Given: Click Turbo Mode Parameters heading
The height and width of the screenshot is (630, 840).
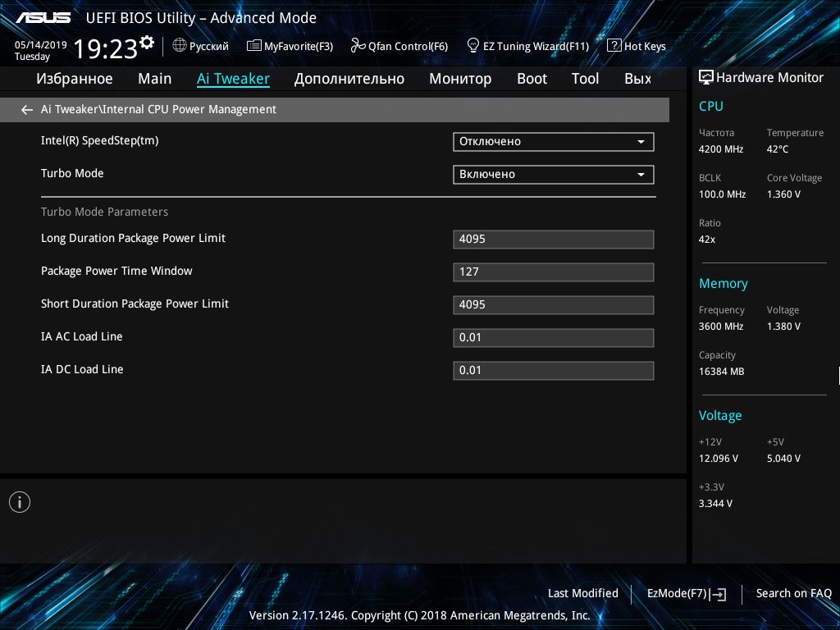Looking at the screenshot, I should click(104, 212).
